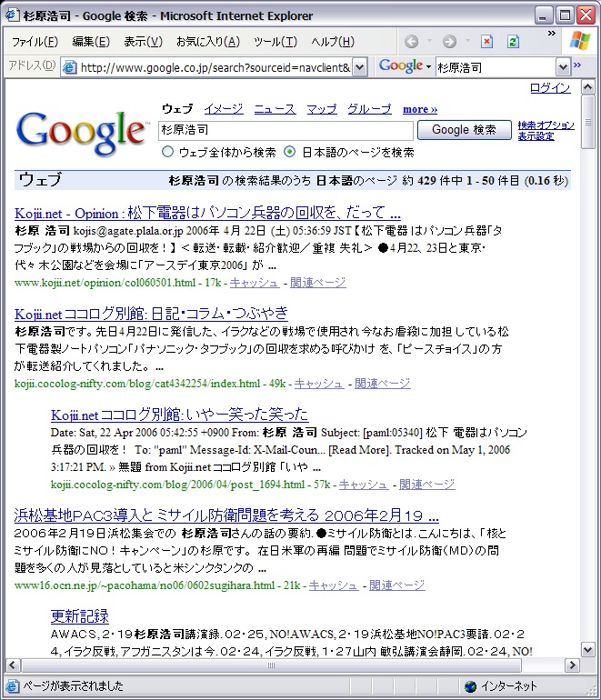Click the Internet zone globe icon in status bar

tap(470, 686)
